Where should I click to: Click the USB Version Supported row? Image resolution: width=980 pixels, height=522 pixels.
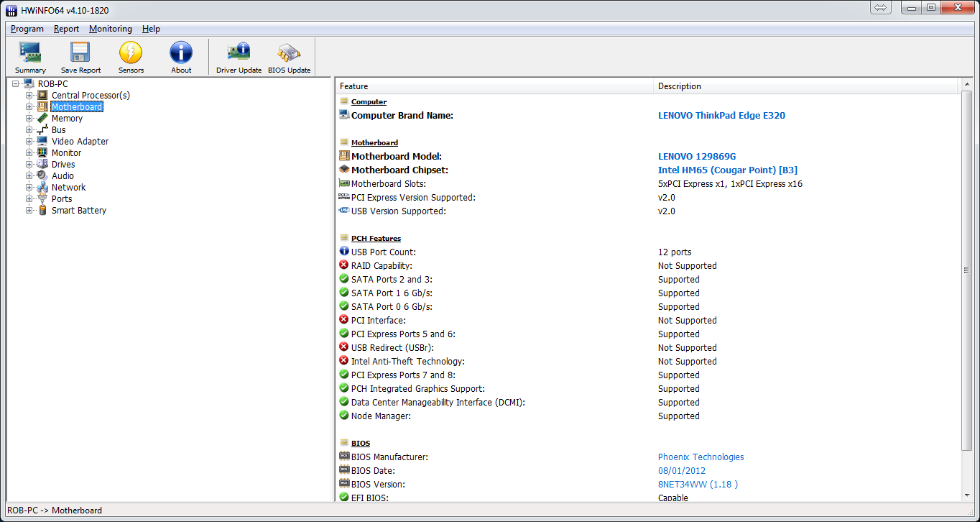pyautogui.click(x=648, y=211)
